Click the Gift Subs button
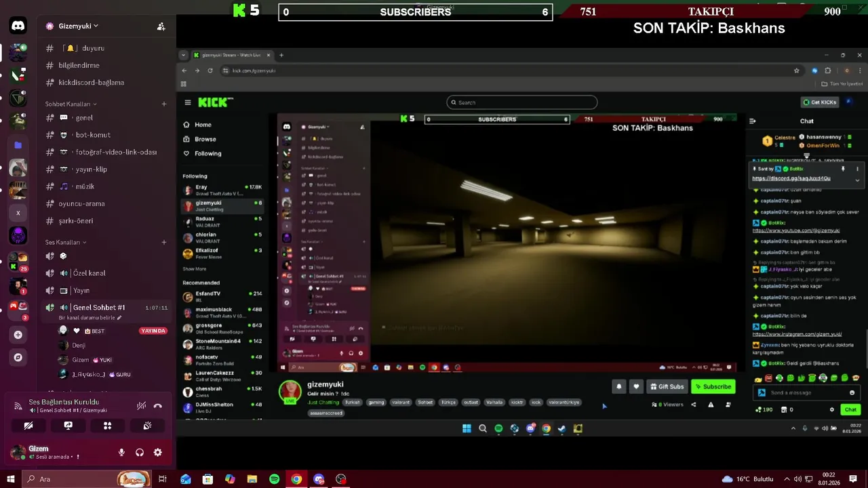The height and width of the screenshot is (488, 868). [x=667, y=386]
